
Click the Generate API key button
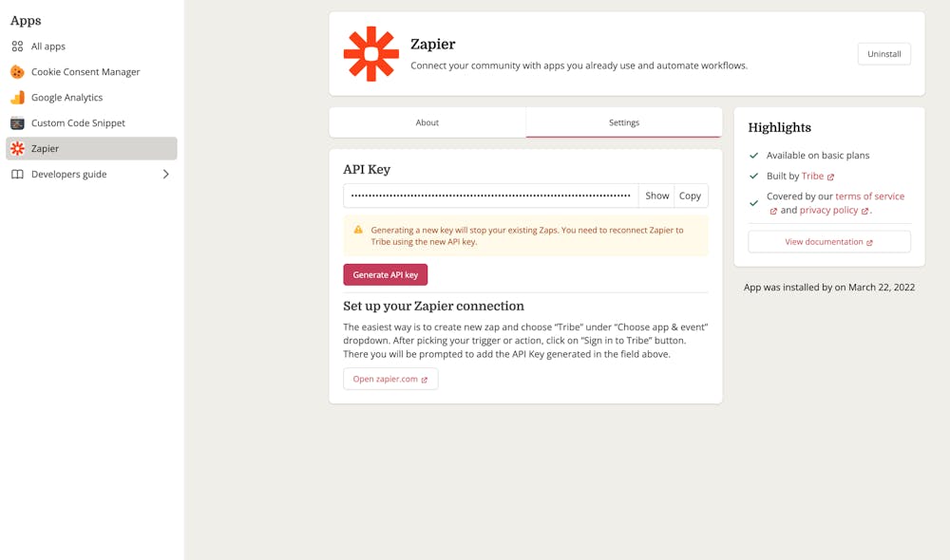(386, 274)
